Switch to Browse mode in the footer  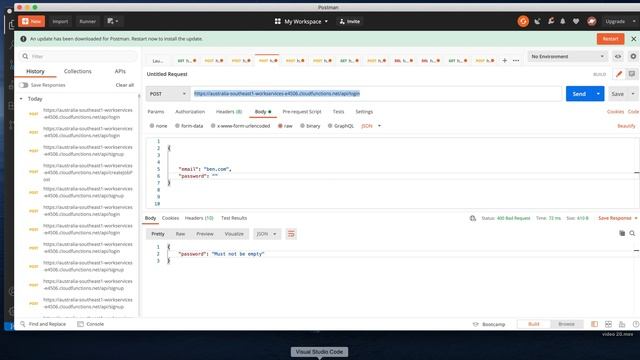[x=567, y=324]
